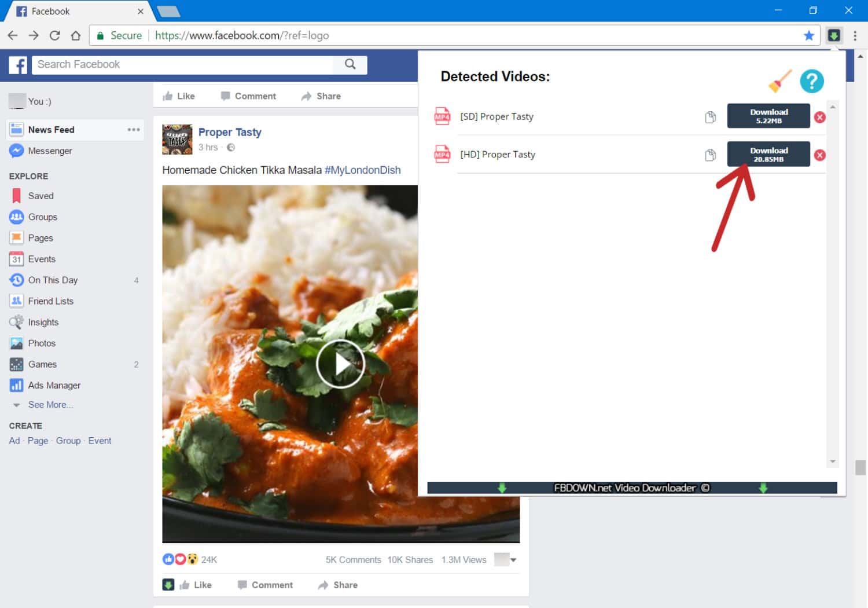
Task: Play the Chicken Tikka Masala video
Action: click(x=340, y=364)
